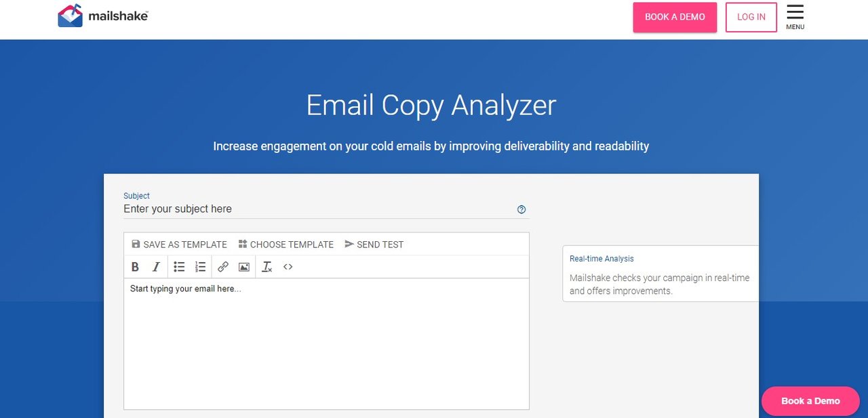This screenshot has width=868, height=418.
Task: Click CHOOSE TEMPLATE
Action: (x=285, y=245)
